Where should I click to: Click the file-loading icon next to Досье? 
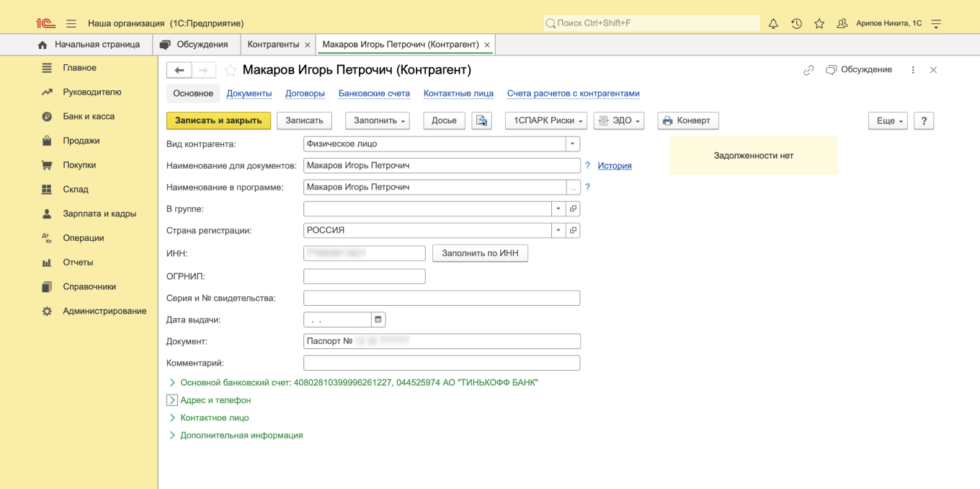[481, 120]
